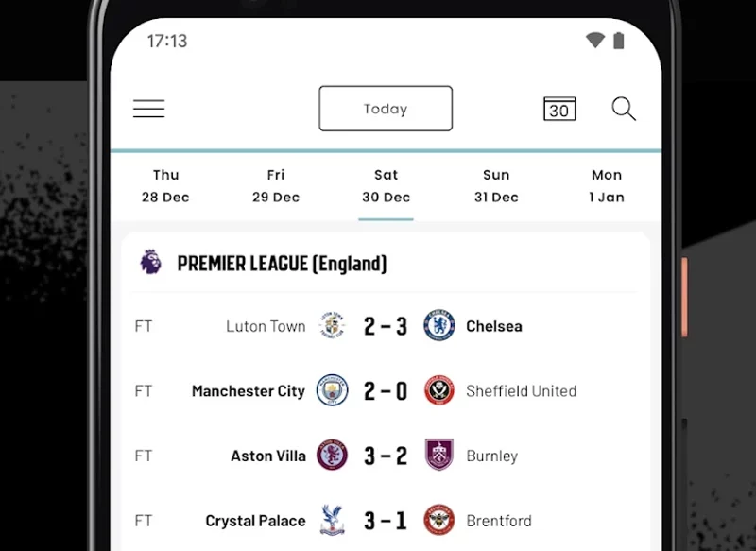Tap the Manchester City crest

[332, 390]
